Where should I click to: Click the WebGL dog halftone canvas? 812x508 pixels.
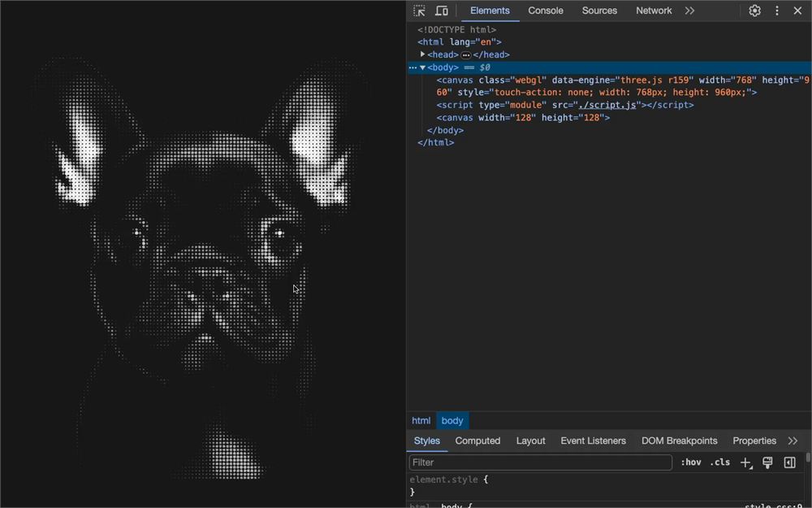(x=203, y=254)
